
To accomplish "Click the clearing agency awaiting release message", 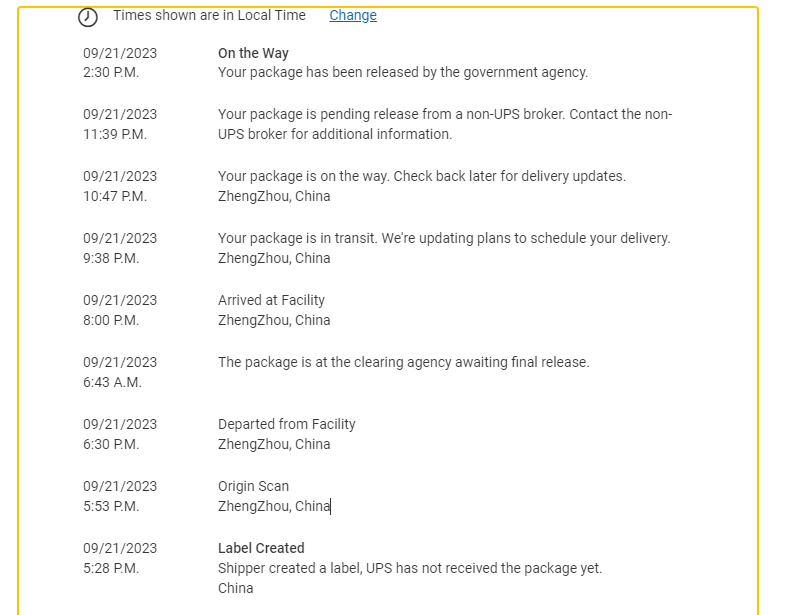I will [x=404, y=362].
